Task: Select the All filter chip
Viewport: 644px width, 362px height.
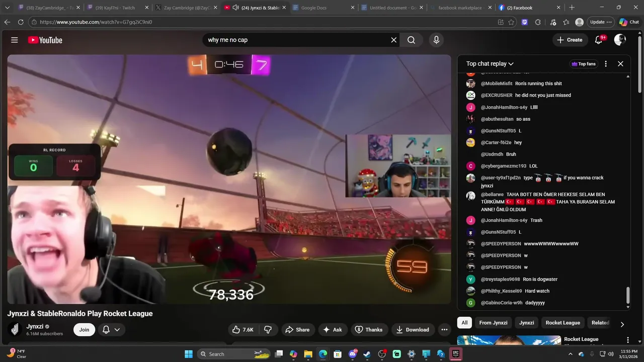Action: (464, 323)
